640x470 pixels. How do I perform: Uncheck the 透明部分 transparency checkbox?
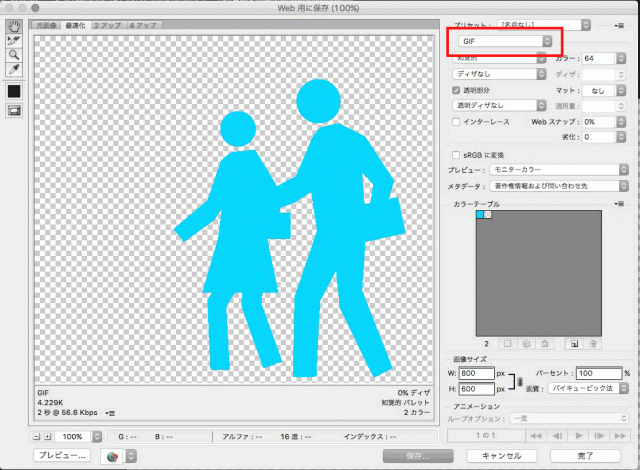pyautogui.click(x=456, y=89)
